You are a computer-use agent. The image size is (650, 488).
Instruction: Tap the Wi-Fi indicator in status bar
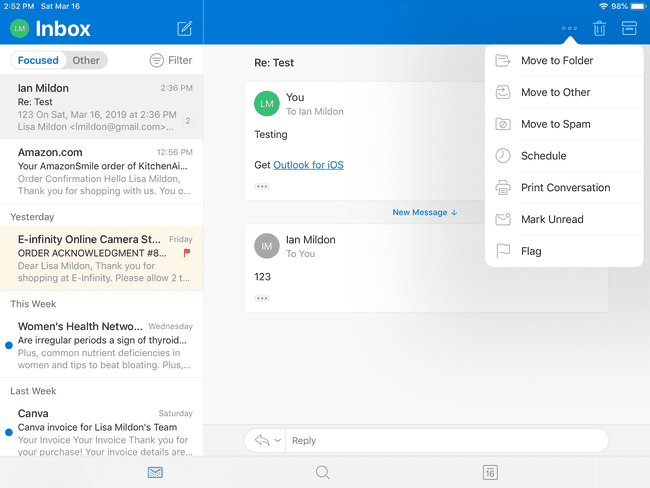604,6
